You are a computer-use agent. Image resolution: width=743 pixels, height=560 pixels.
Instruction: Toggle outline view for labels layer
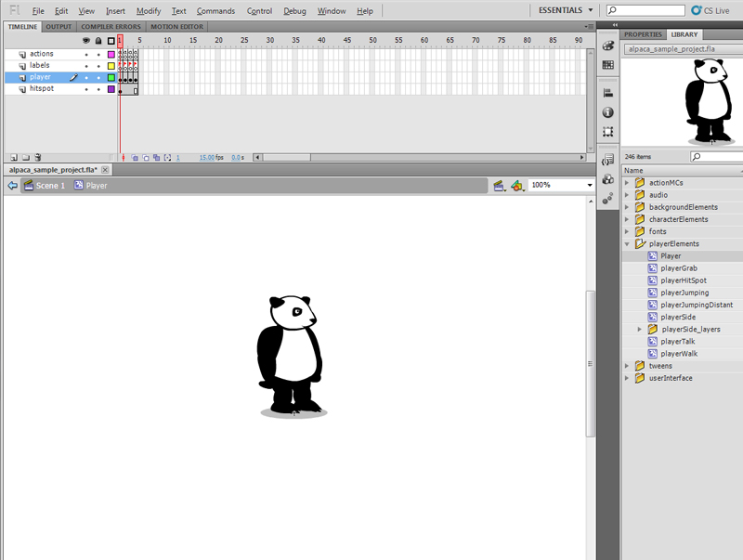coord(111,66)
